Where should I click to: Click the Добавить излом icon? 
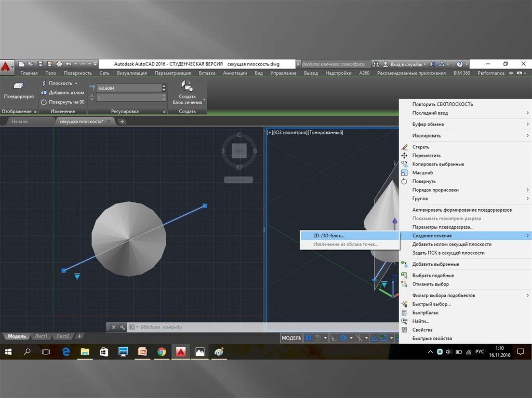point(44,92)
